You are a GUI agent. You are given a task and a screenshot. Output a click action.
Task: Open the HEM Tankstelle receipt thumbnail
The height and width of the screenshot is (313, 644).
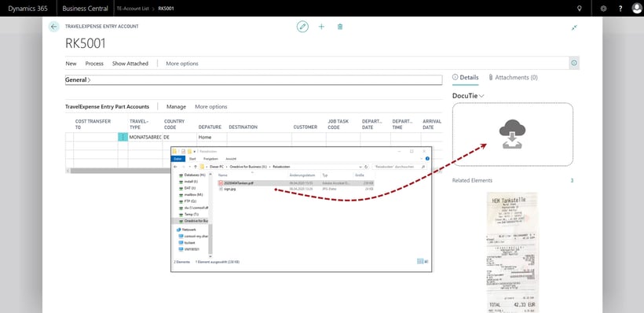coord(512,252)
